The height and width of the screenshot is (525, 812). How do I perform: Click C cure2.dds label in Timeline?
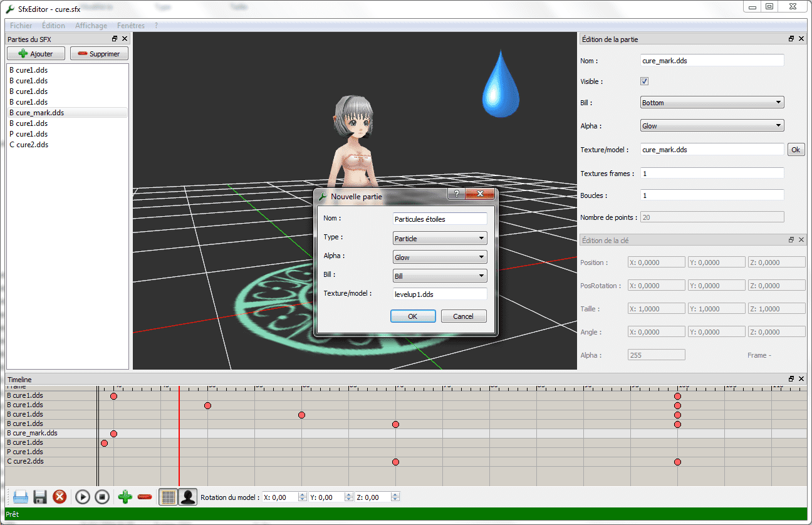pyautogui.click(x=25, y=461)
